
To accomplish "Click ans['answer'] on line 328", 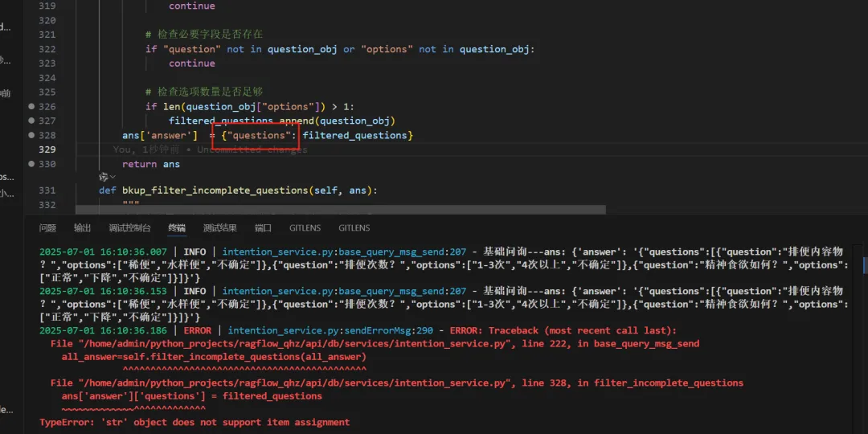I will (x=160, y=135).
